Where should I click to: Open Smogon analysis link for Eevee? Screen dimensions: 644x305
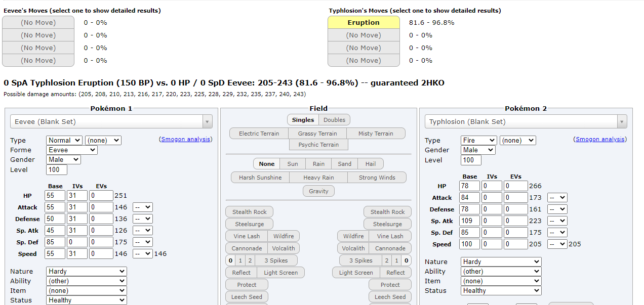(x=186, y=139)
